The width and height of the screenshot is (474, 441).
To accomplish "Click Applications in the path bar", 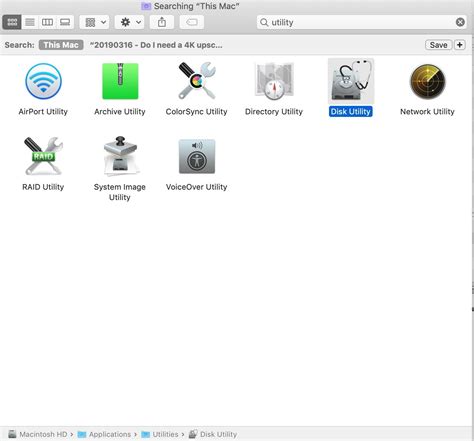I will pos(104,434).
